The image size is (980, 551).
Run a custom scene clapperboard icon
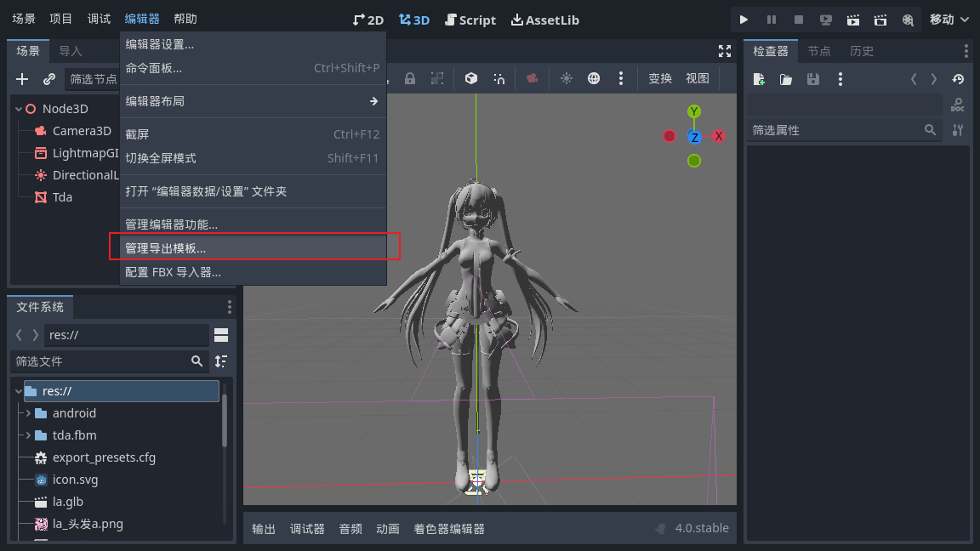pos(880,20)
